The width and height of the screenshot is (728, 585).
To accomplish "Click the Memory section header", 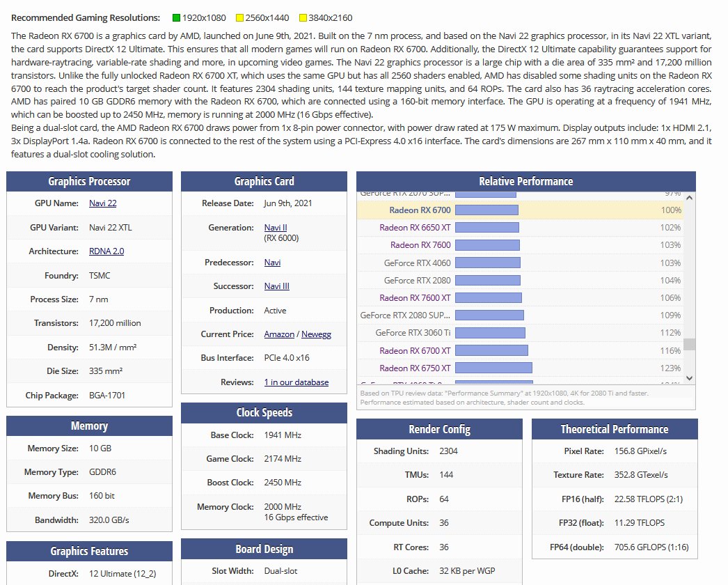I will [x=89, y=426].
